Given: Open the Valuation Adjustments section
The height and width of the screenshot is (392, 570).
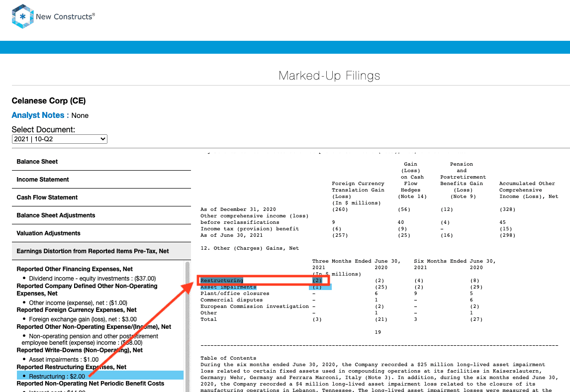Looking at the screenshot, I should point(101,233).
